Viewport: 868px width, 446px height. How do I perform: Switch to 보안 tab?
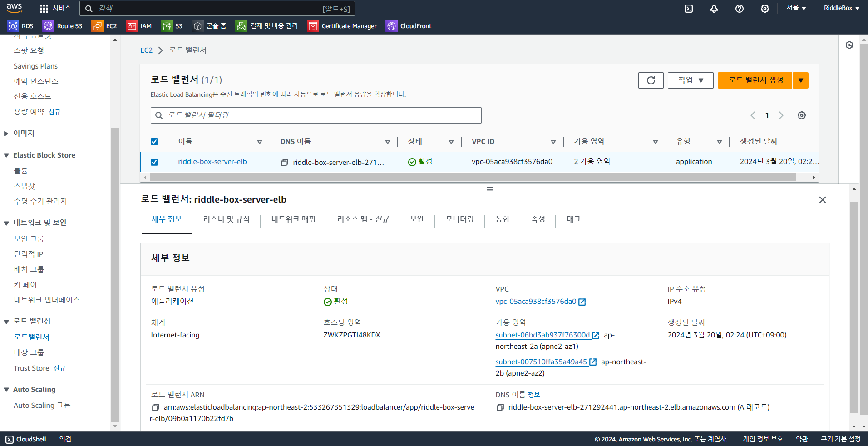point(417,219)
